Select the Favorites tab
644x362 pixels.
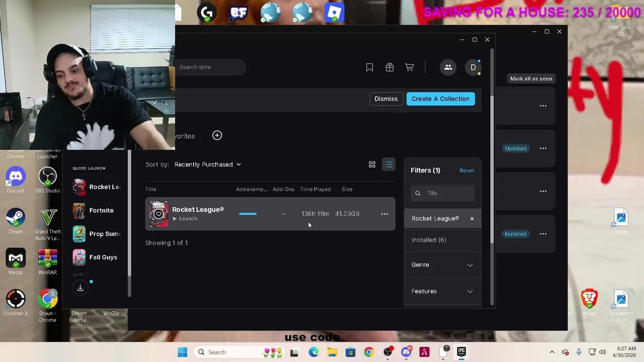click(185, 136)
